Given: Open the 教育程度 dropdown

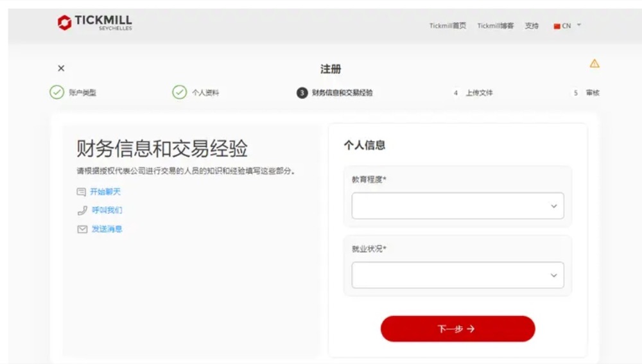Looking at the screenshot, I should [x=458, y=206].
